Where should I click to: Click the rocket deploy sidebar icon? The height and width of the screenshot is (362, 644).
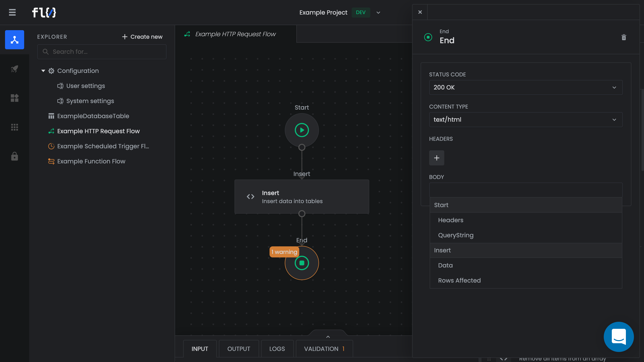click(x=15, y=69)
